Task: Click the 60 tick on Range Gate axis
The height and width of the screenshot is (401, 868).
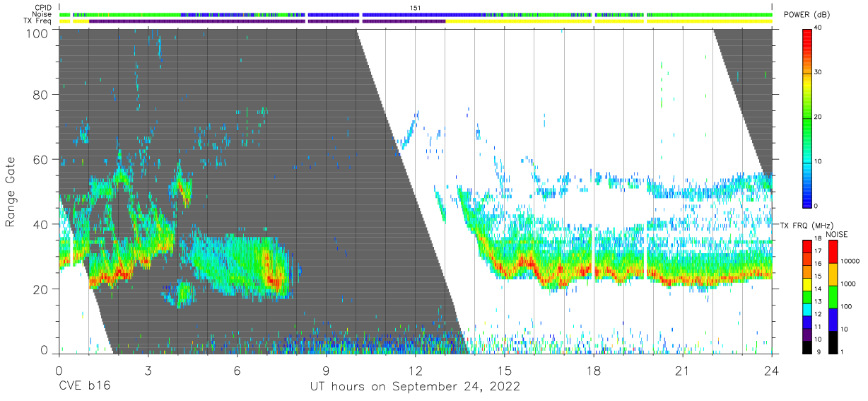Action: [x=41, y=160]
